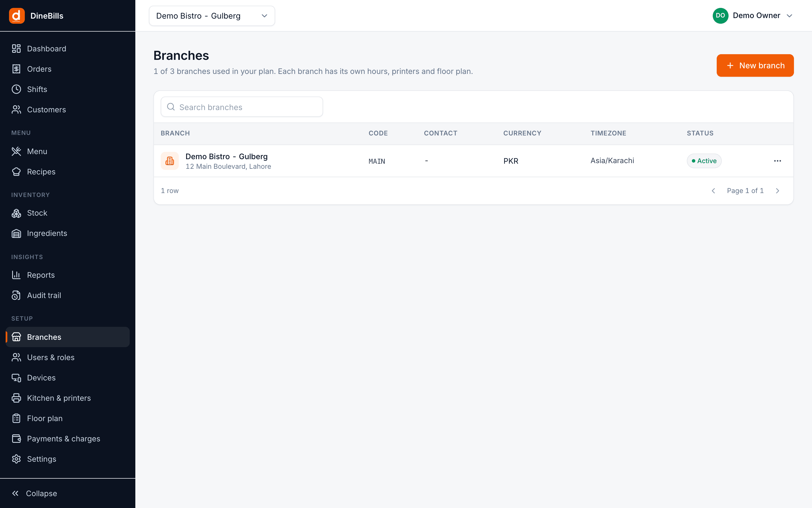Click the CODE column header
This screenshot has height=508, width=812.
[x=378, y=133]
